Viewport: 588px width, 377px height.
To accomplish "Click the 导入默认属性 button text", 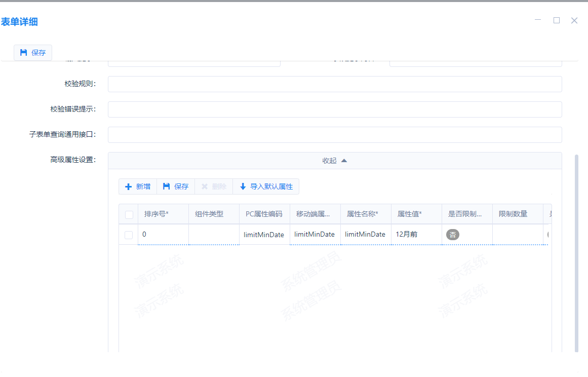I will (x=271, y=186).
